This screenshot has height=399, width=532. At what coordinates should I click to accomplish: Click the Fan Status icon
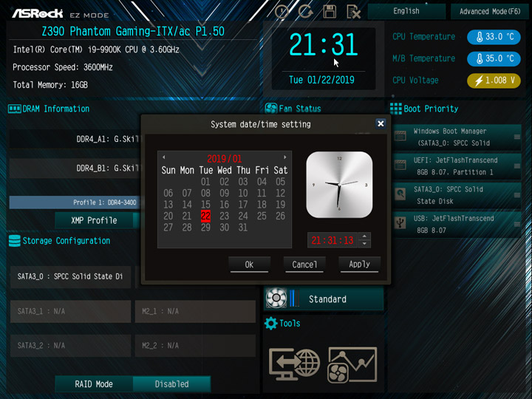[271, 109]
